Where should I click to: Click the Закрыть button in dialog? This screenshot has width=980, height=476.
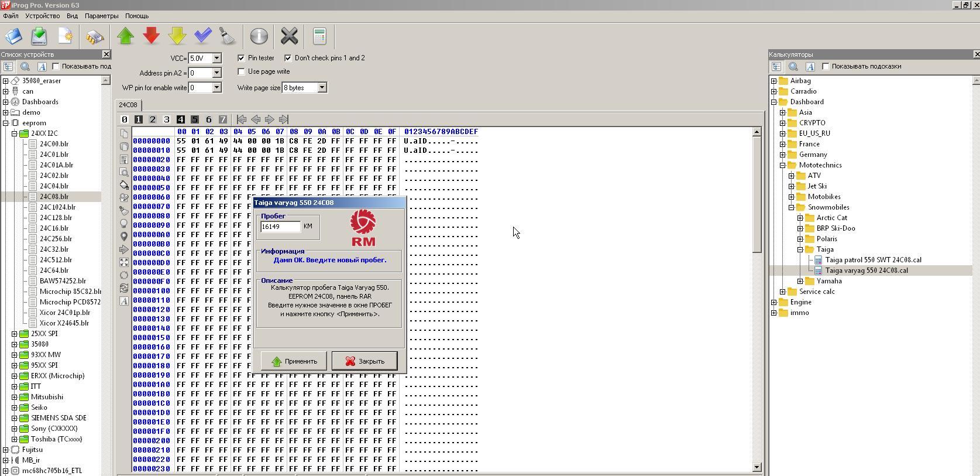pos(365,361)
